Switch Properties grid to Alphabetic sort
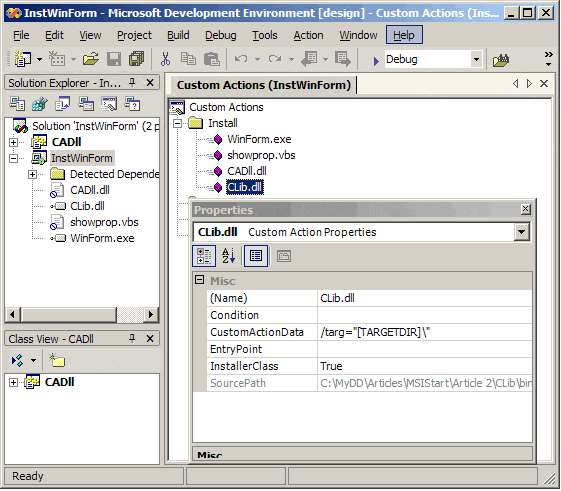The height and width of the screenshot is (491, 561). click(229, 256)
